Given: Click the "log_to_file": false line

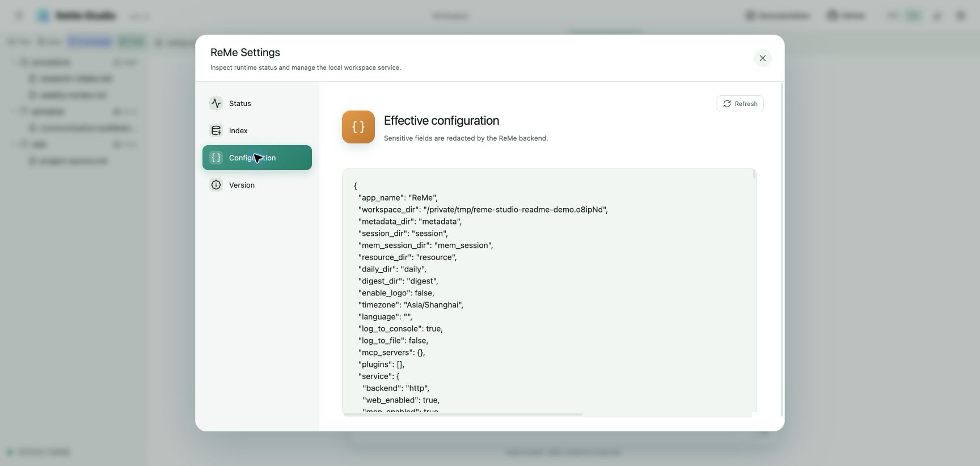Looking at the screenshot, I should [393, 340].
